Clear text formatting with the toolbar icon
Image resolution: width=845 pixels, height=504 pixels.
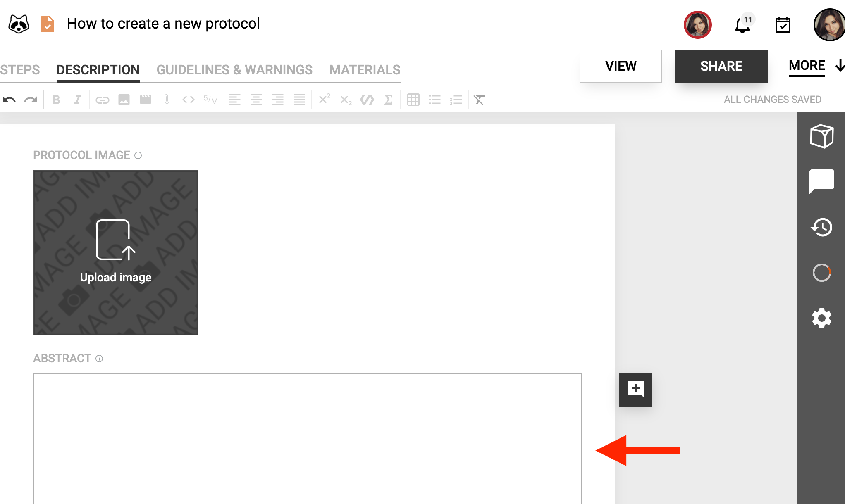[x=479, y=99]
